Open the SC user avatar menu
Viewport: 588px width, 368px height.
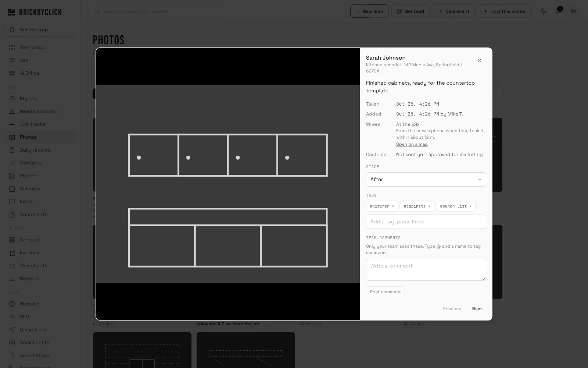[573, 11]
